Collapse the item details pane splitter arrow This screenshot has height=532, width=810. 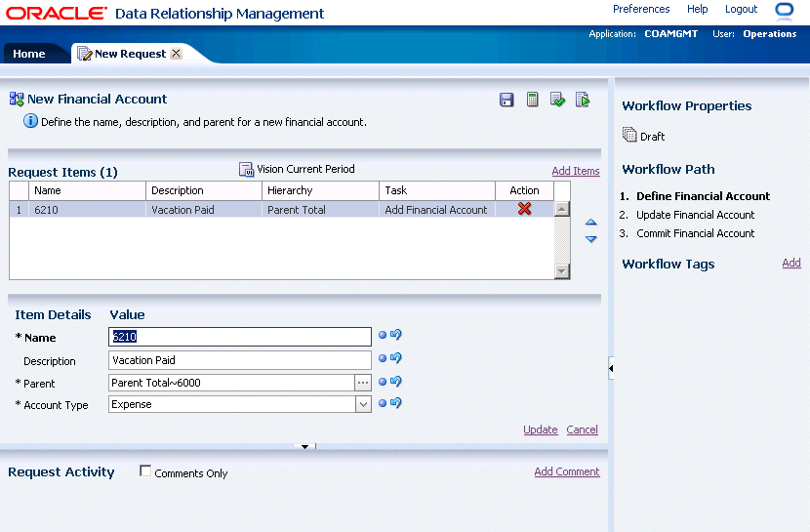[304, 446]
